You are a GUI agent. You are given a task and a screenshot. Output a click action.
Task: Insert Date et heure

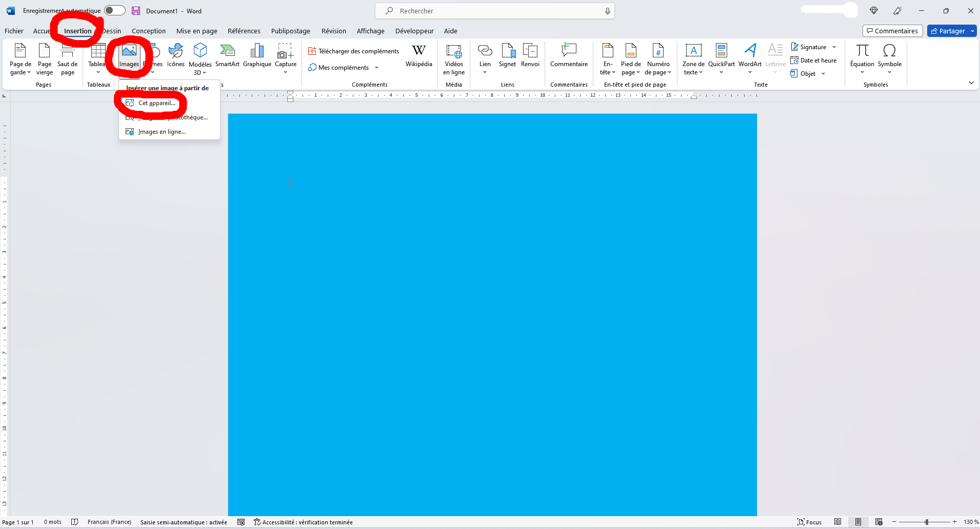click(813, 60)
